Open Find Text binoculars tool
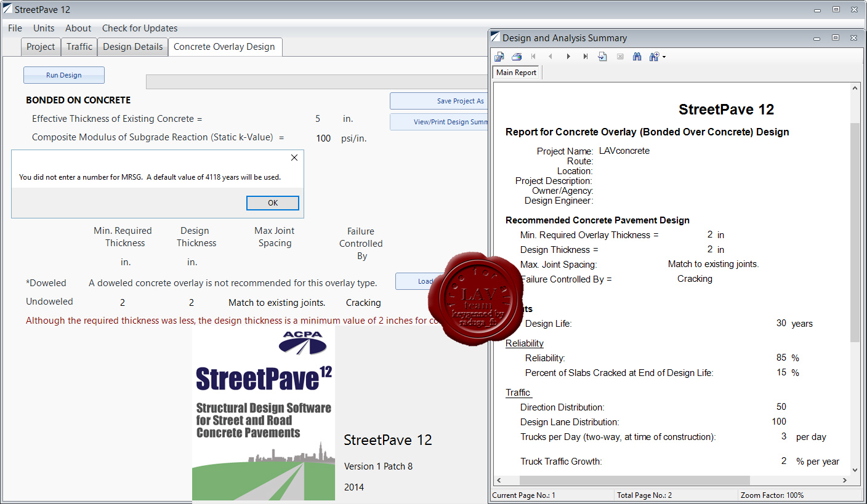The image size is (867, 504). tap(637, 57)
